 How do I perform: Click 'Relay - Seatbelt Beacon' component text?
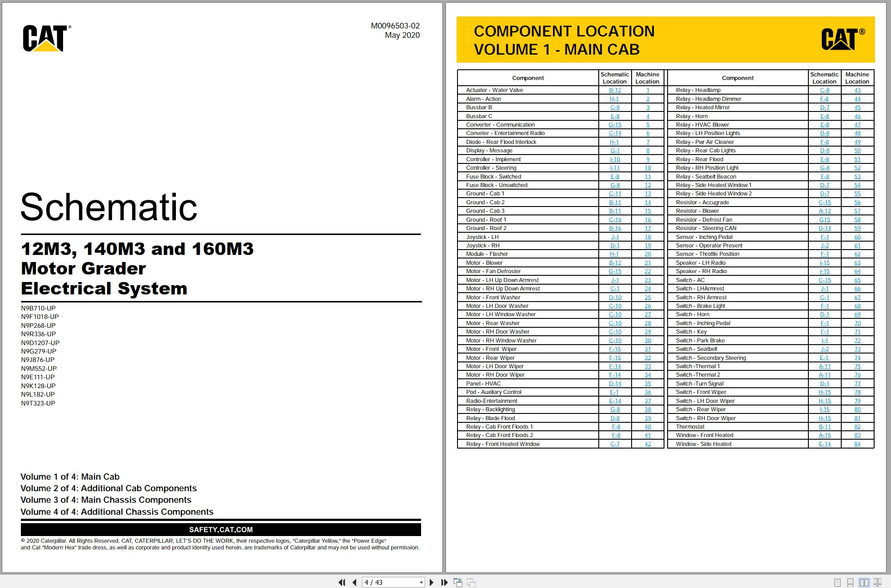click(706, 177)
